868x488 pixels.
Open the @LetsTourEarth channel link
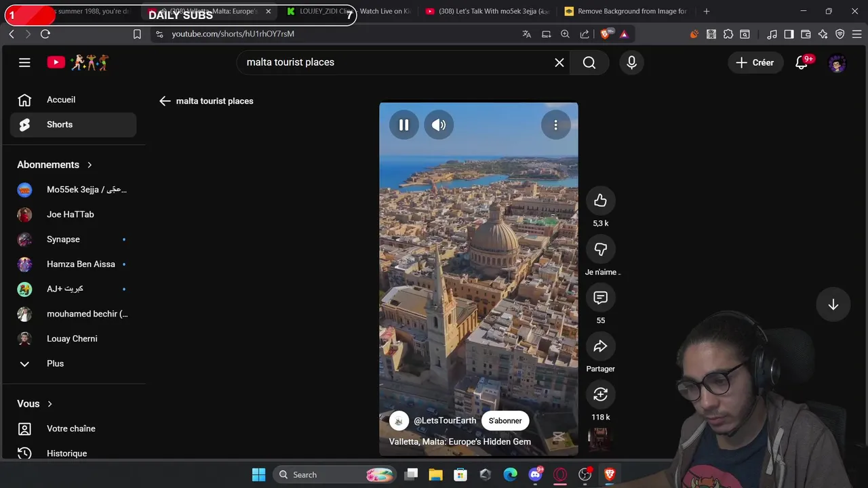445,421
